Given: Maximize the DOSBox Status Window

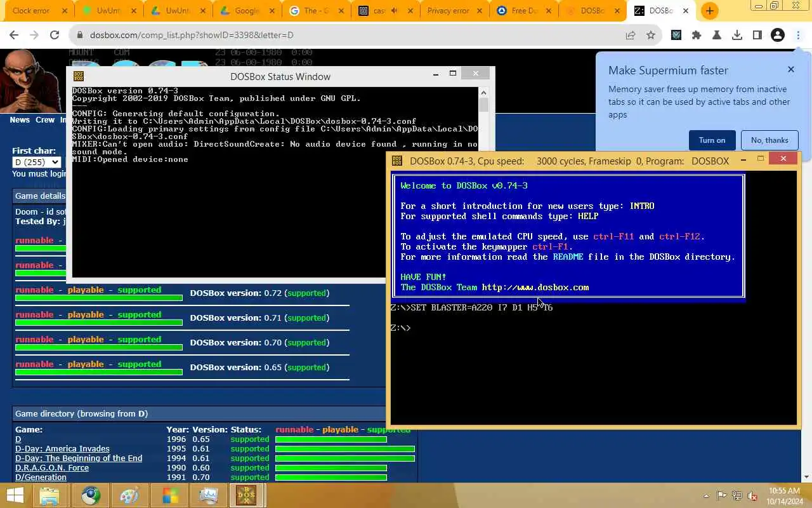Looking at the screenshot, I should click(453, 74).
